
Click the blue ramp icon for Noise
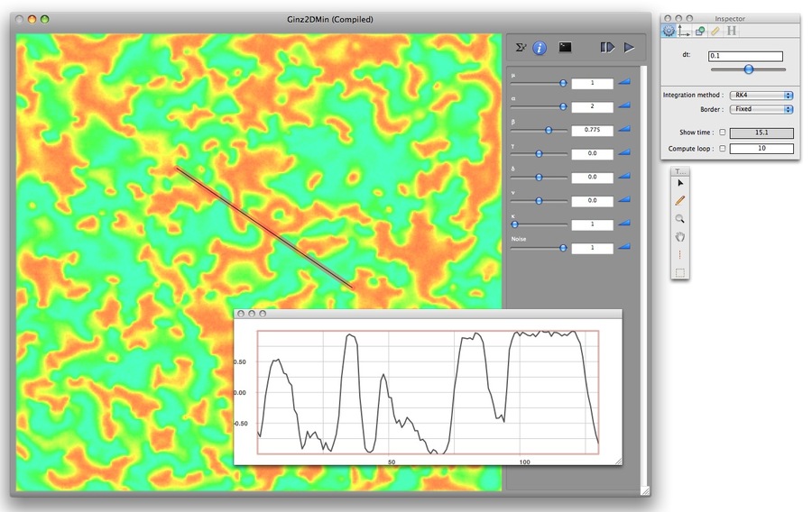[624, 247]
